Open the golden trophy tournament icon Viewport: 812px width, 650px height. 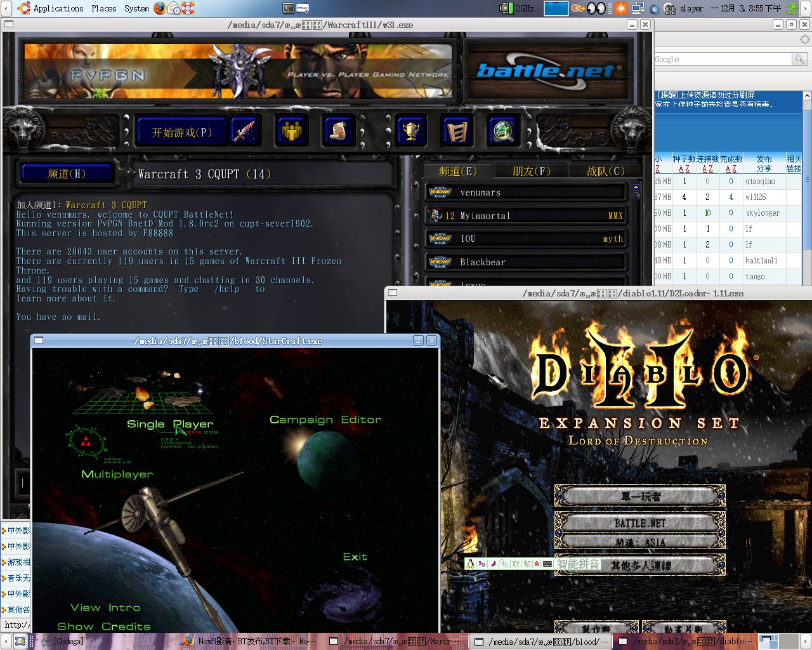pyautogui.click(x=411, y=132)
